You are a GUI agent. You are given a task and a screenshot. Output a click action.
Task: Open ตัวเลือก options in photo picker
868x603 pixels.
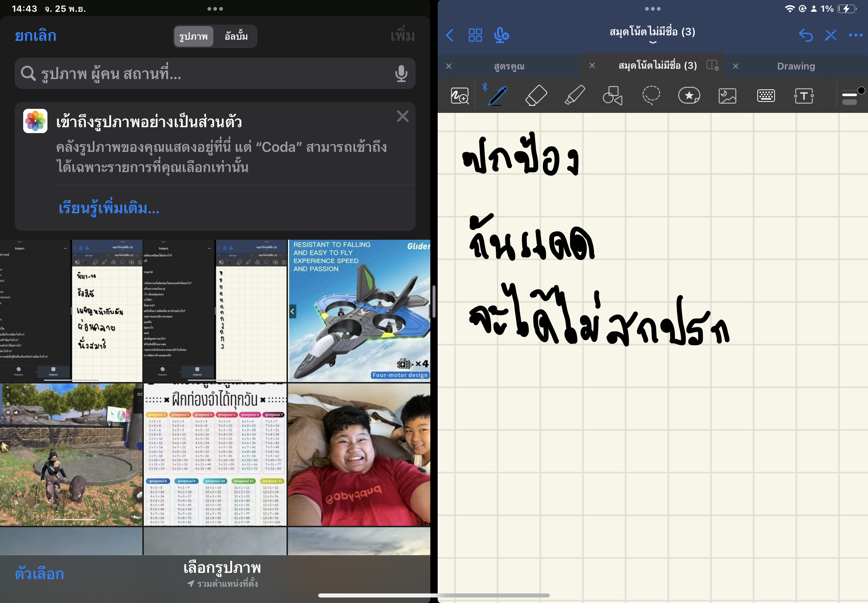pyautogui.click(x=39, y=574)
